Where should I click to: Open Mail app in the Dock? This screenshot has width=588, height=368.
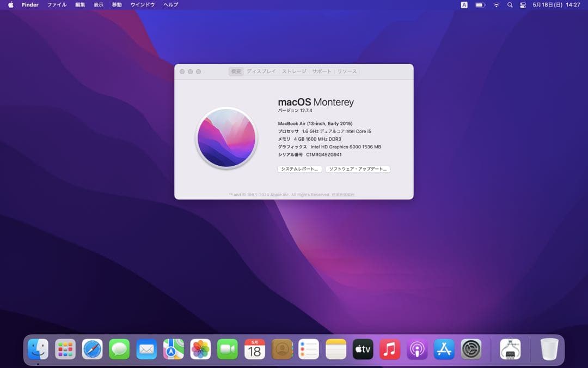pyautogui.click(x=146, y=349)
